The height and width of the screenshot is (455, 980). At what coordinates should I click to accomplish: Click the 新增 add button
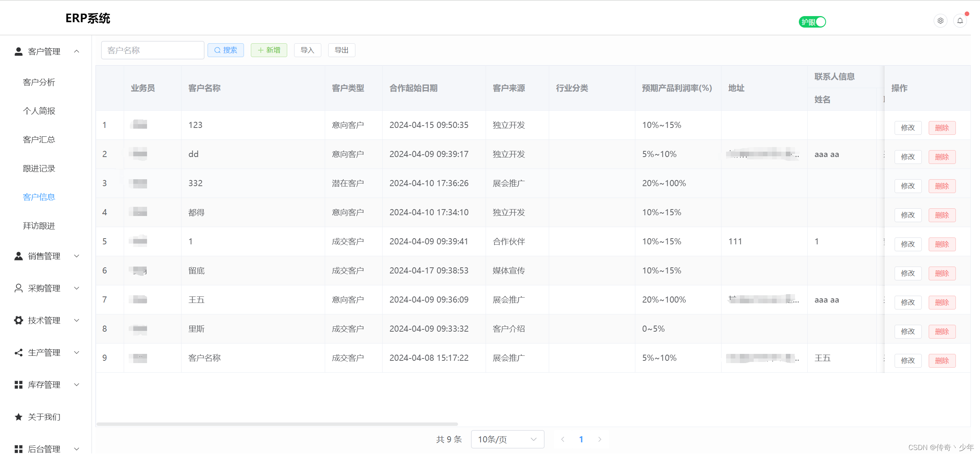pyautogui.click(x=269, y=50)
